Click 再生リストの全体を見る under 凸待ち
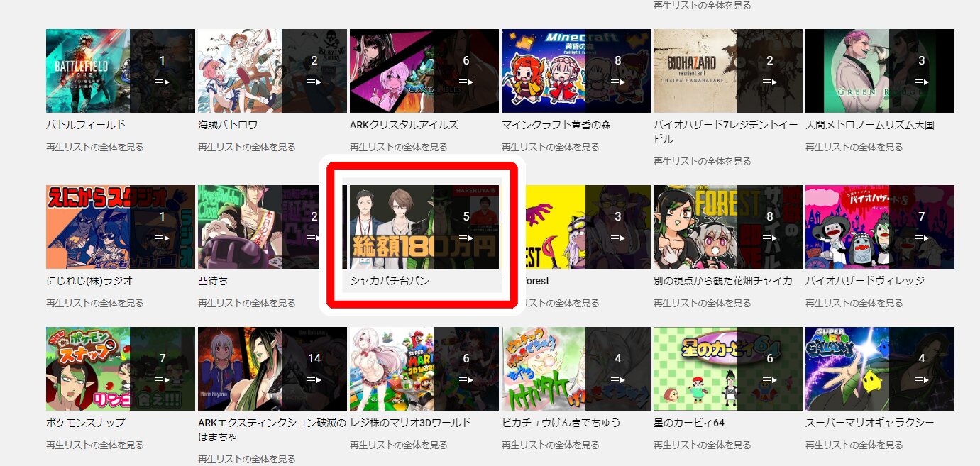The width and height of the screenshot is (980, 466). coord(247,303)
